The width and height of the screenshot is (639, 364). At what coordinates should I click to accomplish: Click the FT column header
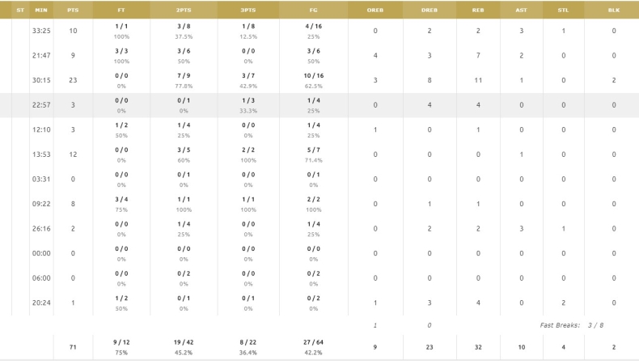[x=121, y=10]
